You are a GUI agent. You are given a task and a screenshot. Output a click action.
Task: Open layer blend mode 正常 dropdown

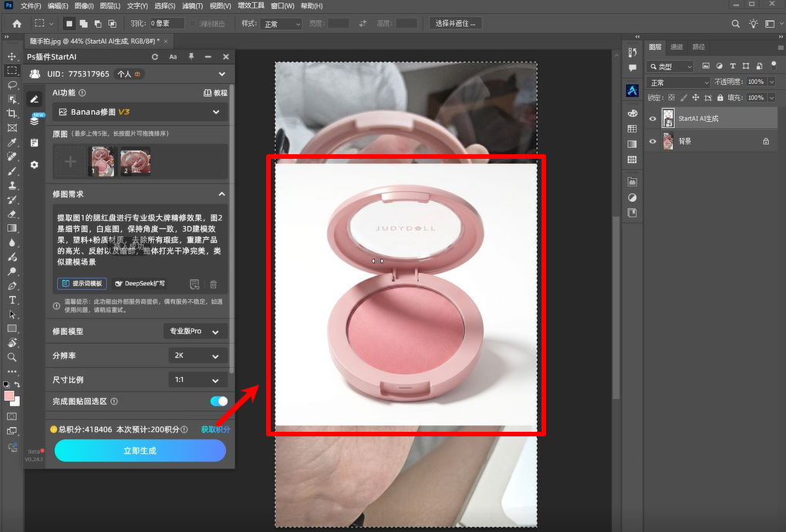(678, 82)
